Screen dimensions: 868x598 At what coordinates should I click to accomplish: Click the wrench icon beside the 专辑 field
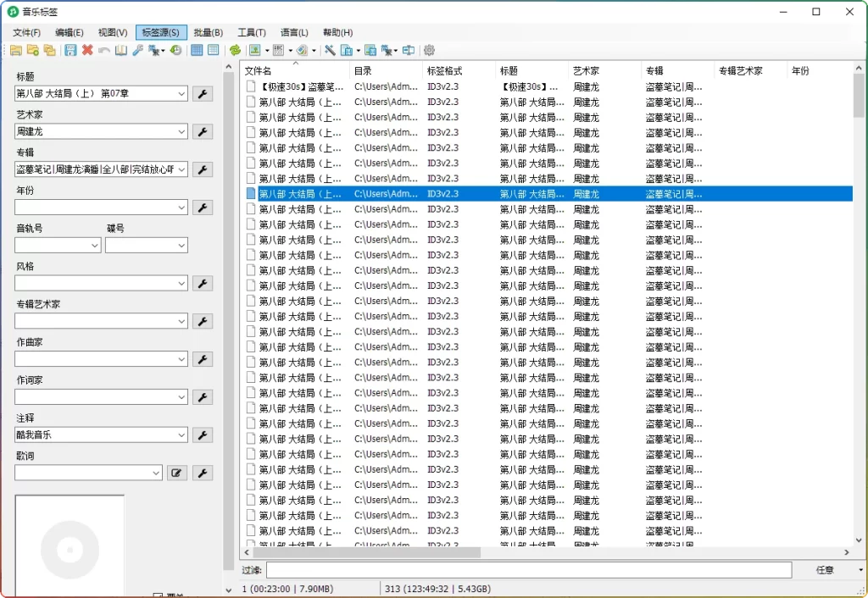[x=202, y=169]
